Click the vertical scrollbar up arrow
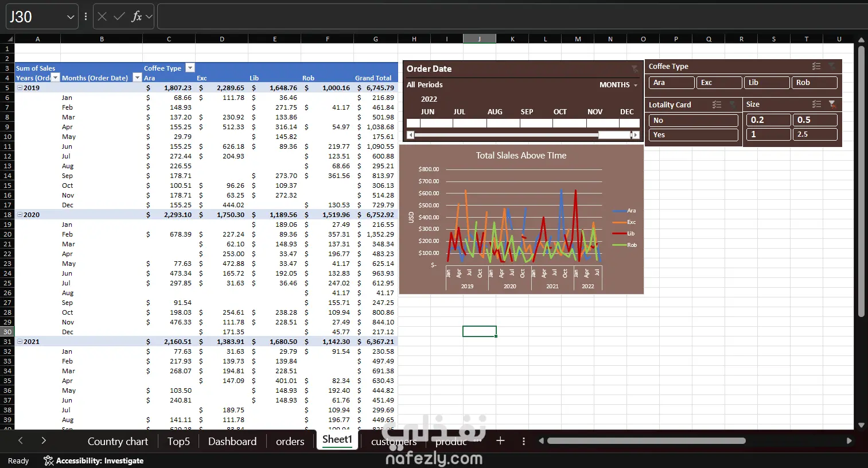This screenshot has height=468, width=868. click(861, 40)
